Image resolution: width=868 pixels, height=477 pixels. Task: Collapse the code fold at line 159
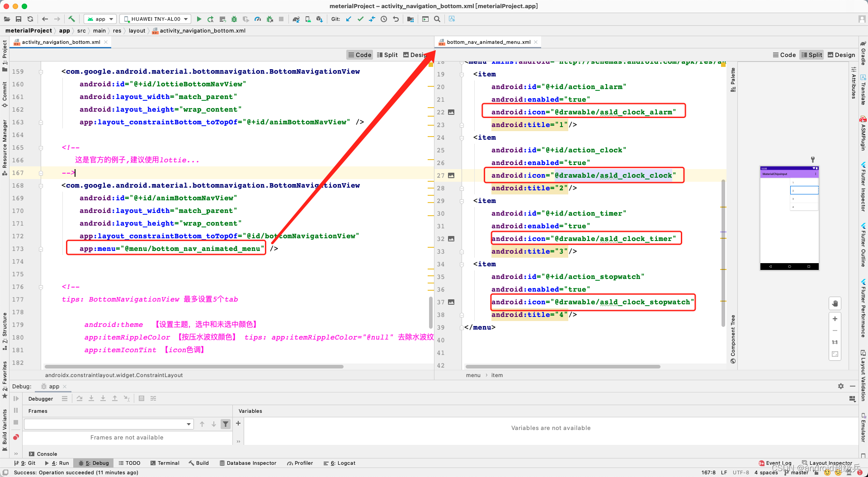[x=41, y=71]
